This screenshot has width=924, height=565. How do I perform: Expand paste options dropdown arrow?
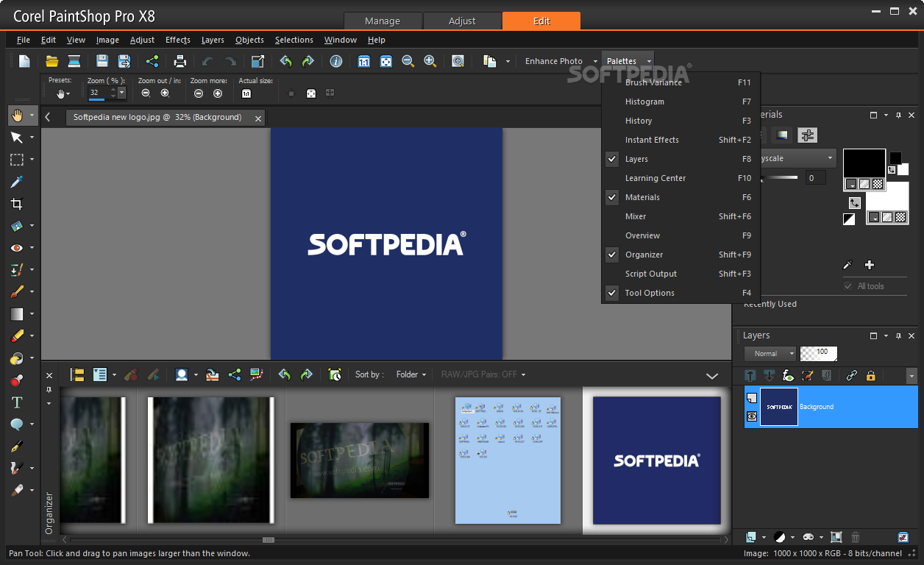508,61
